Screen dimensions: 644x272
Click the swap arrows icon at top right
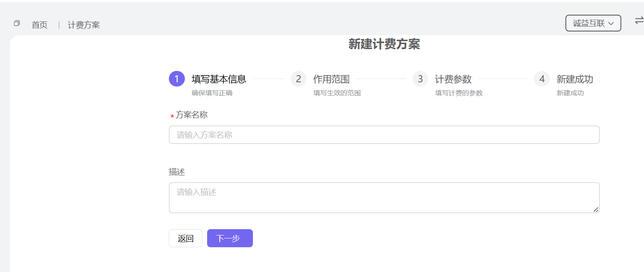pos(639,20)
